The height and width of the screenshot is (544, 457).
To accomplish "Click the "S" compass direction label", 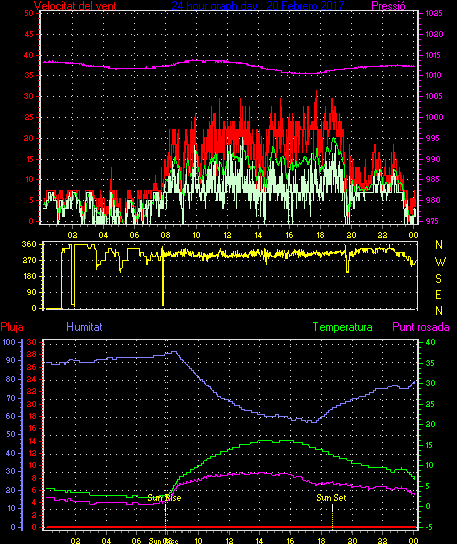I will [438, 278].
